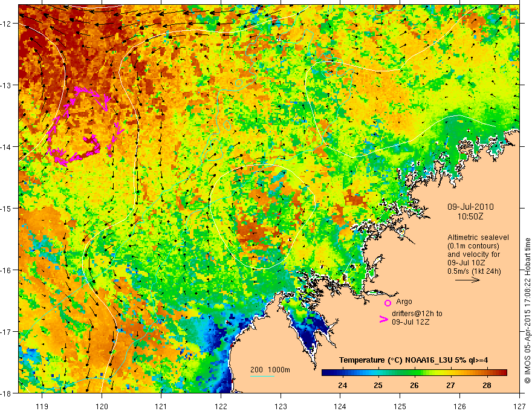Click latitude axis label "-17"
The width and height of the screenshot is (532, 411).
tap(7, 332)
